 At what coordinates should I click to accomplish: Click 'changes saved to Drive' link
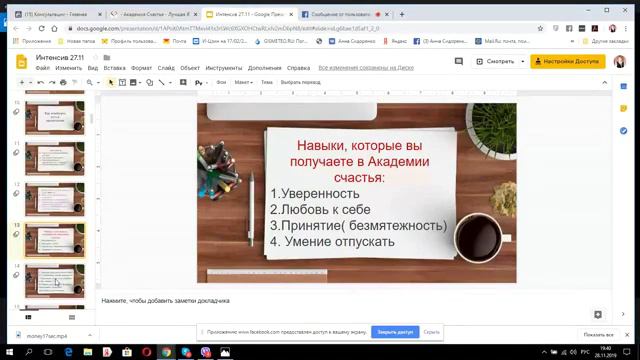[366, 68]
